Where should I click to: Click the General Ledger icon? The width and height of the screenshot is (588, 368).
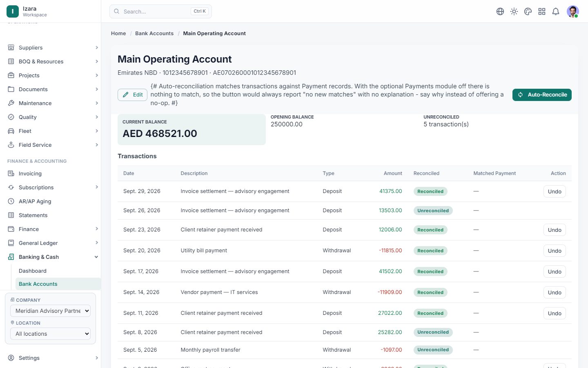(11, 243)
